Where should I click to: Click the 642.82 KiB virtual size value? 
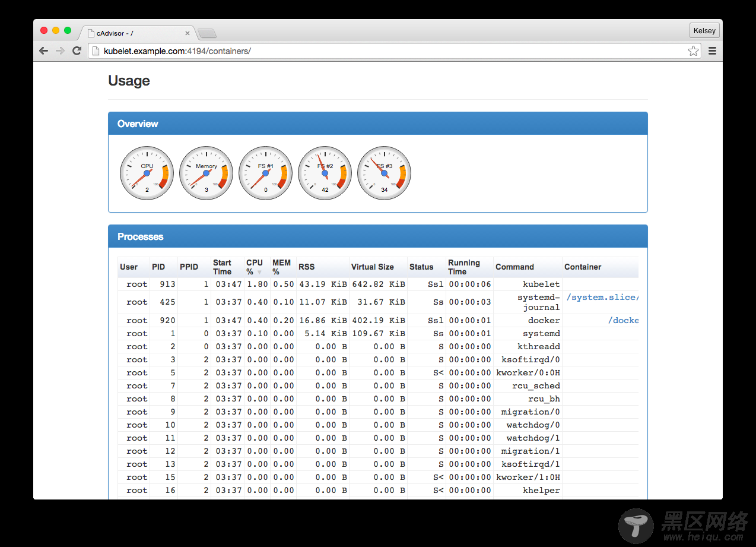click(379, 284)
